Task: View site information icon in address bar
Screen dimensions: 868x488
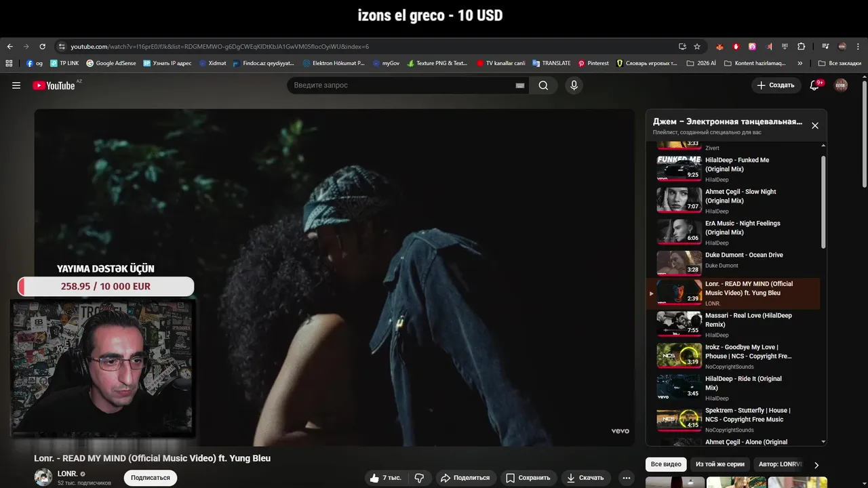Action: click(62, 47)
